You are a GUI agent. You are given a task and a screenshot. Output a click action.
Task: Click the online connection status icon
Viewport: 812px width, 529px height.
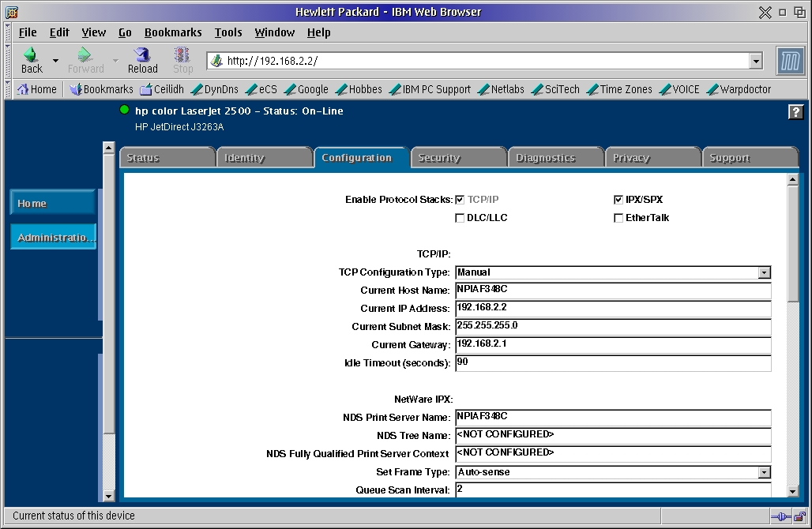781,516
